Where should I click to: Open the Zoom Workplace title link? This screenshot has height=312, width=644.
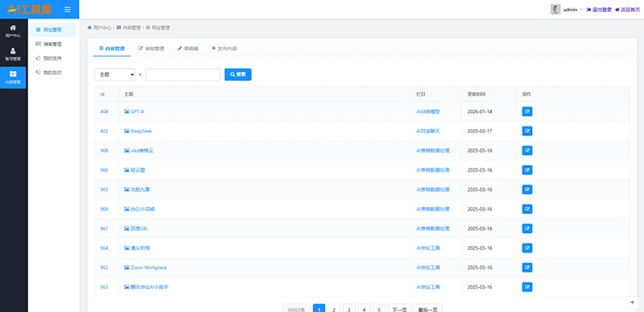pyautogui.click(x=149, y=268)
